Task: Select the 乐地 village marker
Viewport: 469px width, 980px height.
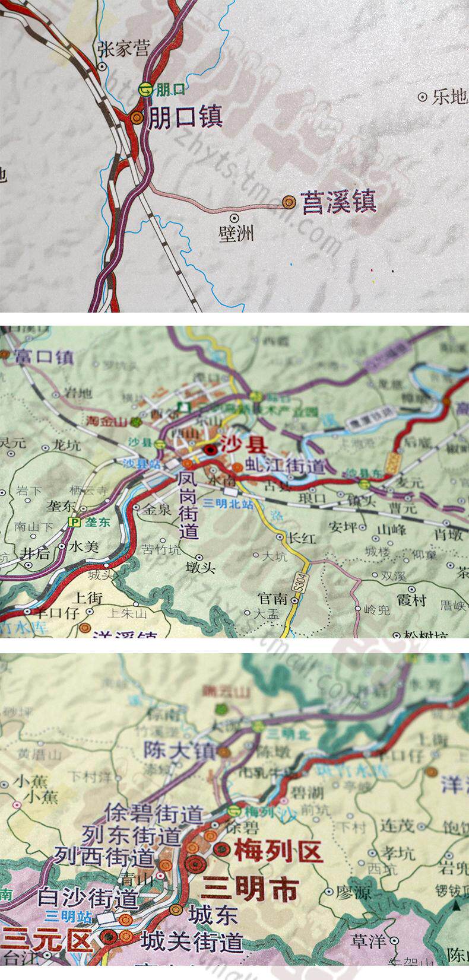Action: point(422,97)
